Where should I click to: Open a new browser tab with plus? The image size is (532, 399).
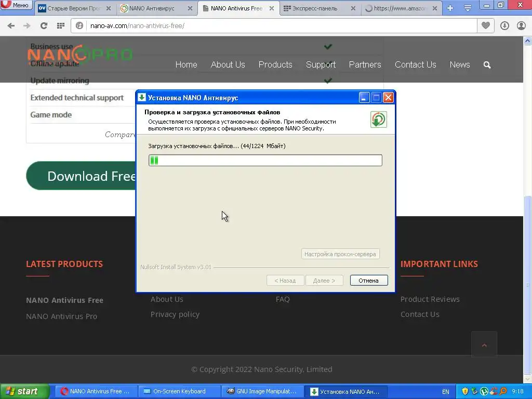tap(450, 8)
